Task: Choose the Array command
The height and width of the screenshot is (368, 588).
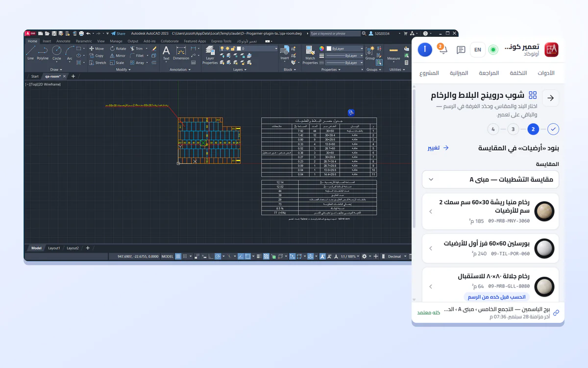Action: point(137,63)
